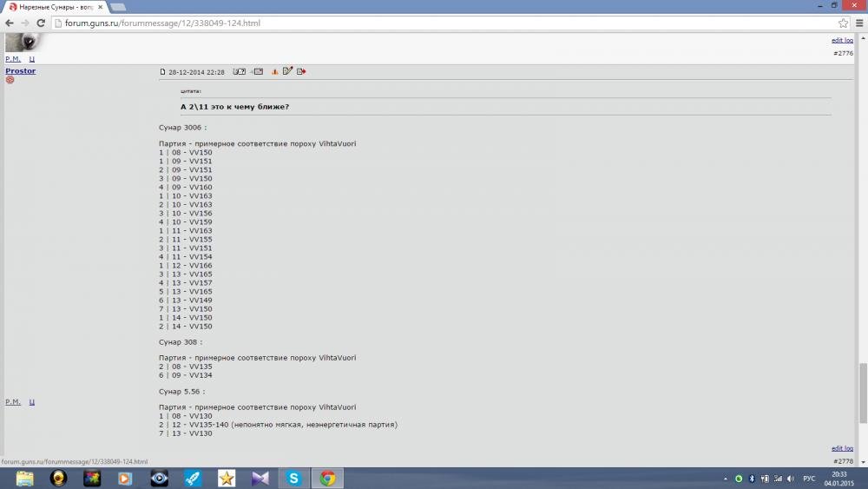Select the 'Нарезные Сунары' browser tab
Image resolution: width=868 pixels, height=489 pixels.
(54, 6)
